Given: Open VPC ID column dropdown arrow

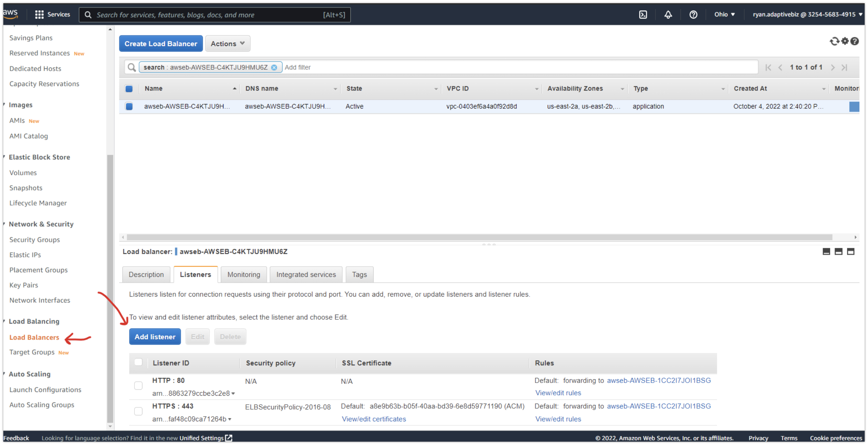Looking at the screenshot, I should [536, 89].
